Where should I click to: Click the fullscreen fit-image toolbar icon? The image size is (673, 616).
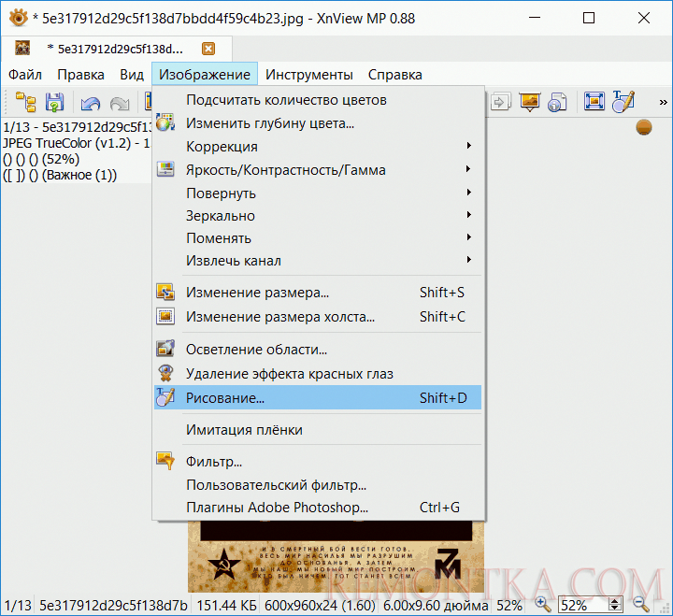click(594, 102)
